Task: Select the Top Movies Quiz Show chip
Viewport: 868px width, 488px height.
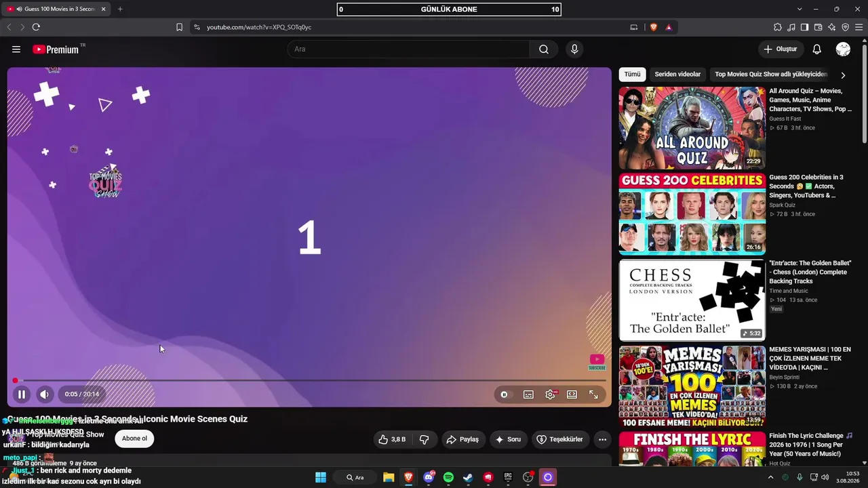Action: click(771, 75)
